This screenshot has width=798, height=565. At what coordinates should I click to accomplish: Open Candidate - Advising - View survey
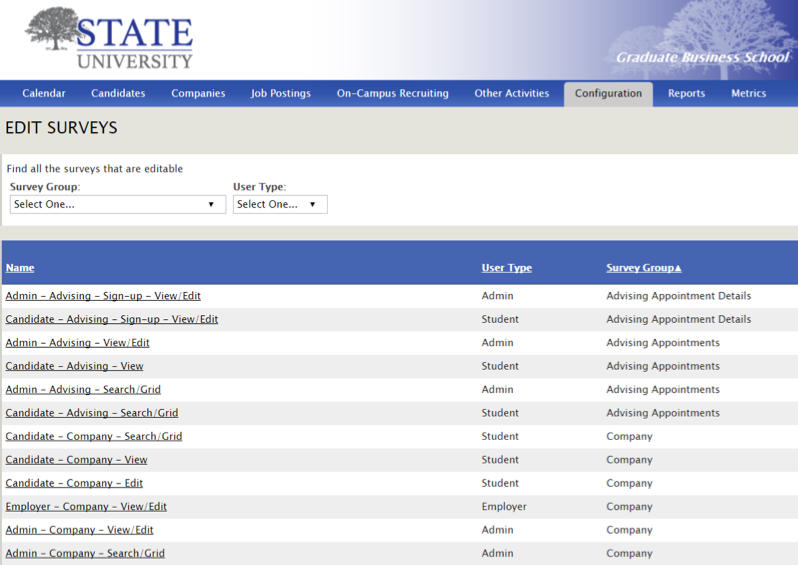point(74,366)
